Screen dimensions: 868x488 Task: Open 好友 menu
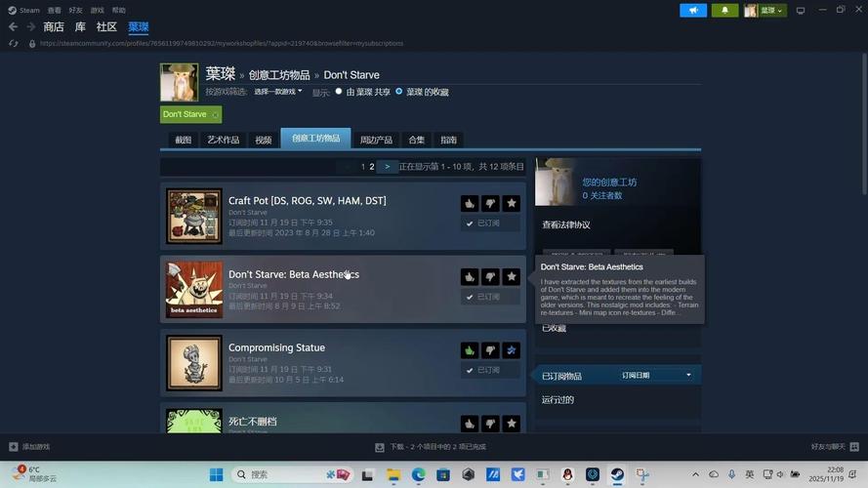76,10
